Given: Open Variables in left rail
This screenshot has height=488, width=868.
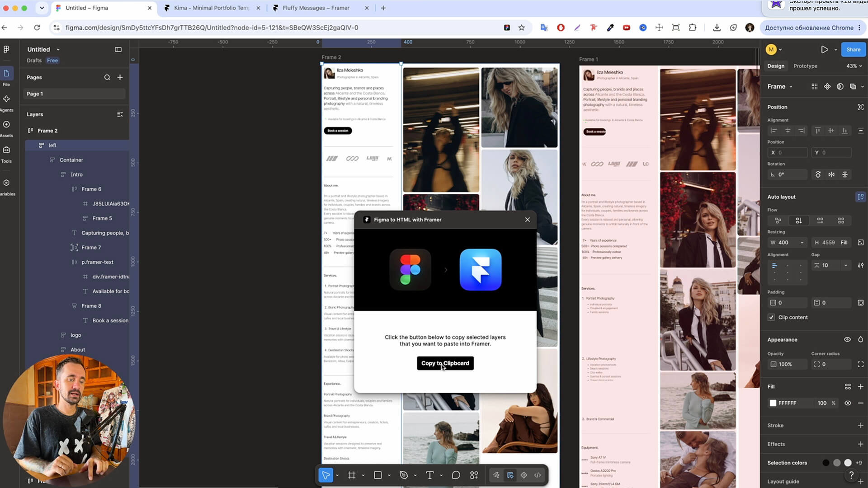Looking at the screenshot, I should (6, 187).
